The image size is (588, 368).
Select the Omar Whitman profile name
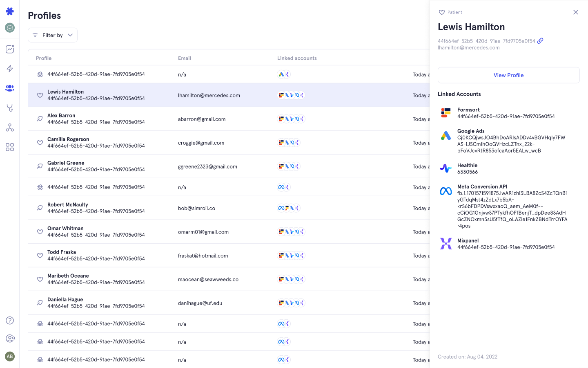click(65, 229)
